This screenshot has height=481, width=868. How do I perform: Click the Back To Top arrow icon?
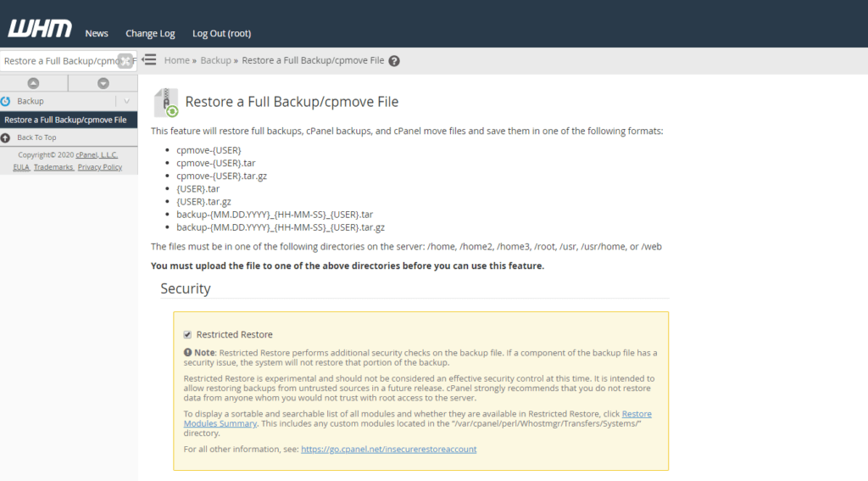6,137
